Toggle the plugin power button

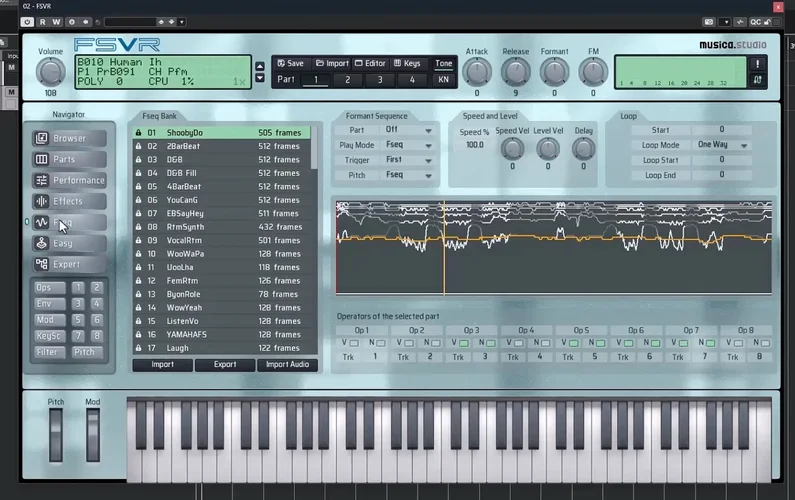point(27,22)
